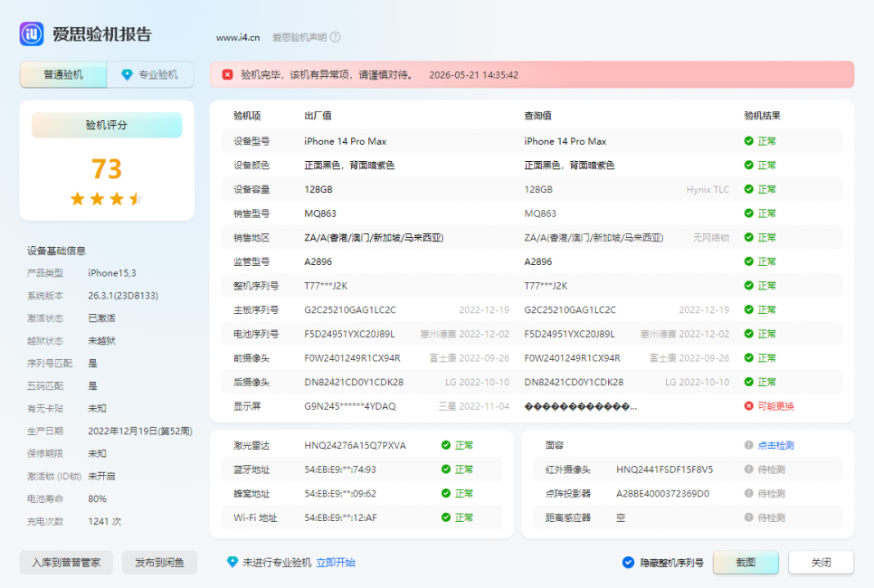Toggle the 隐藏整机序列号 checkbox
The height and width of the screenshot is (588, 874).
click(628, 563)
